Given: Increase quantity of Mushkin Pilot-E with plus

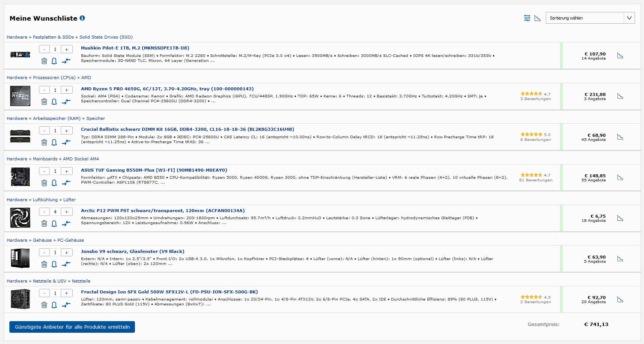Looking at the screenshot, I should (67, 49).
